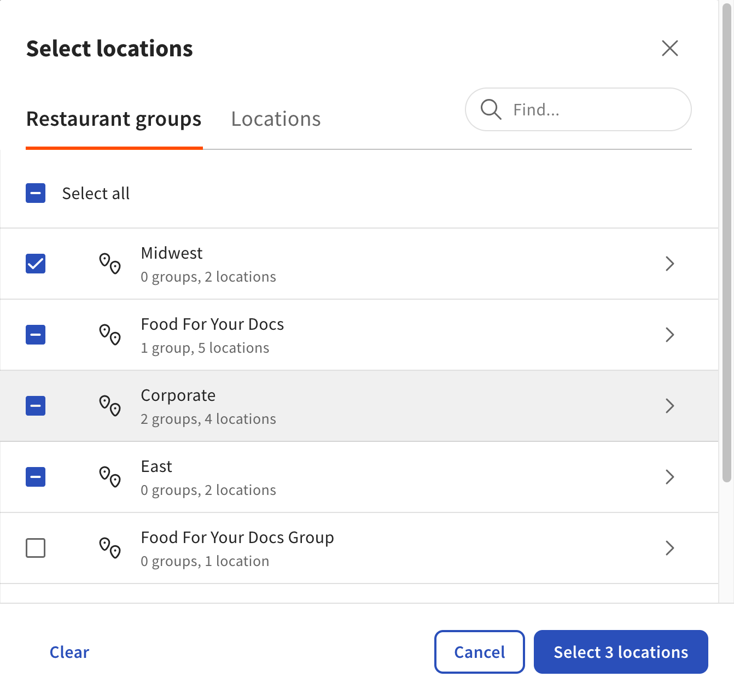Expand the Corporate group chevron

669,406
